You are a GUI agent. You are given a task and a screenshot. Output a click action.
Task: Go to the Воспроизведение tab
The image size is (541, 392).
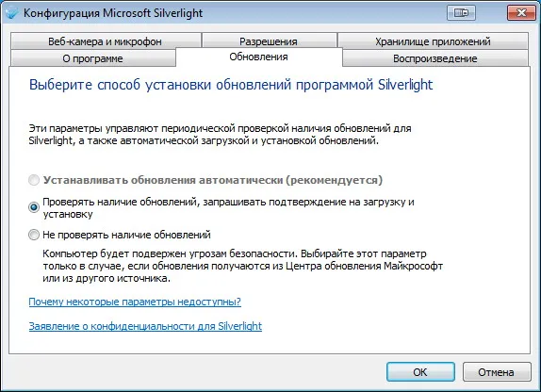(435, 58)
